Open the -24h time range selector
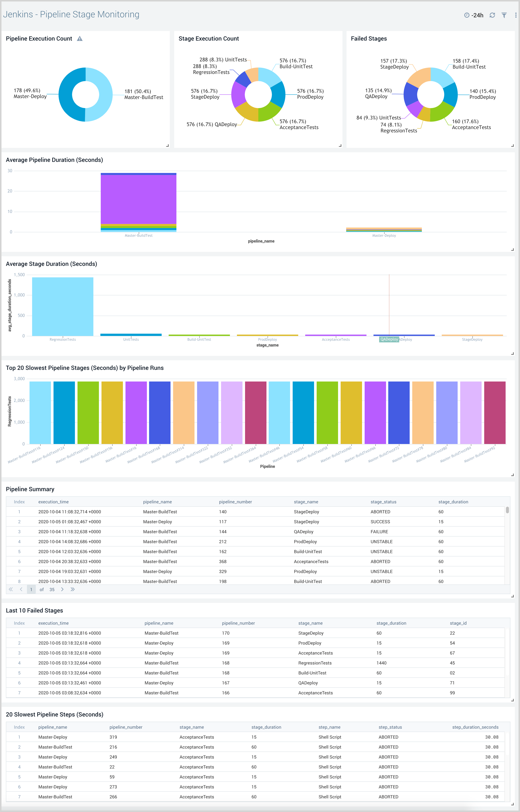 point(477,15)
